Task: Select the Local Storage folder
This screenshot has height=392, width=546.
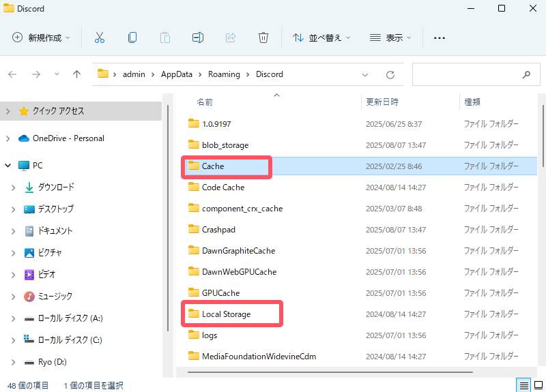Action: [226, 314]
